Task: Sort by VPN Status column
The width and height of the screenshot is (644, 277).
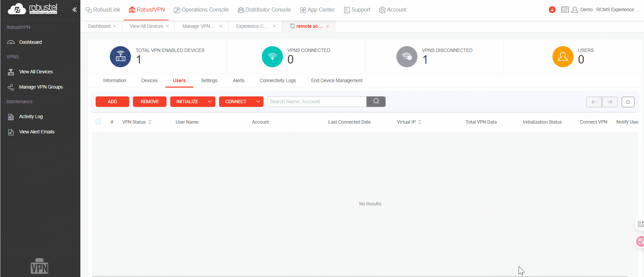Action: click(150, 122)
